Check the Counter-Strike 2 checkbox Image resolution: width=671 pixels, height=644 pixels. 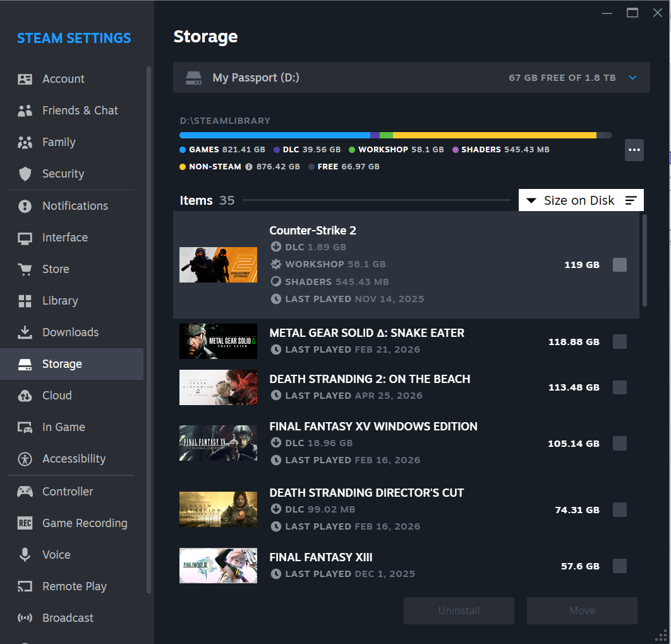(x=619, y=265)
